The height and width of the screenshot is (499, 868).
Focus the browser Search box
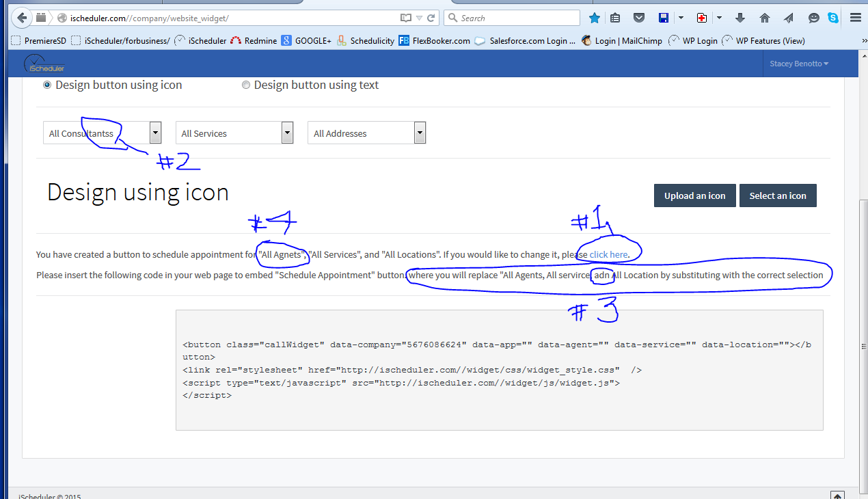click(x=513, y=18)
